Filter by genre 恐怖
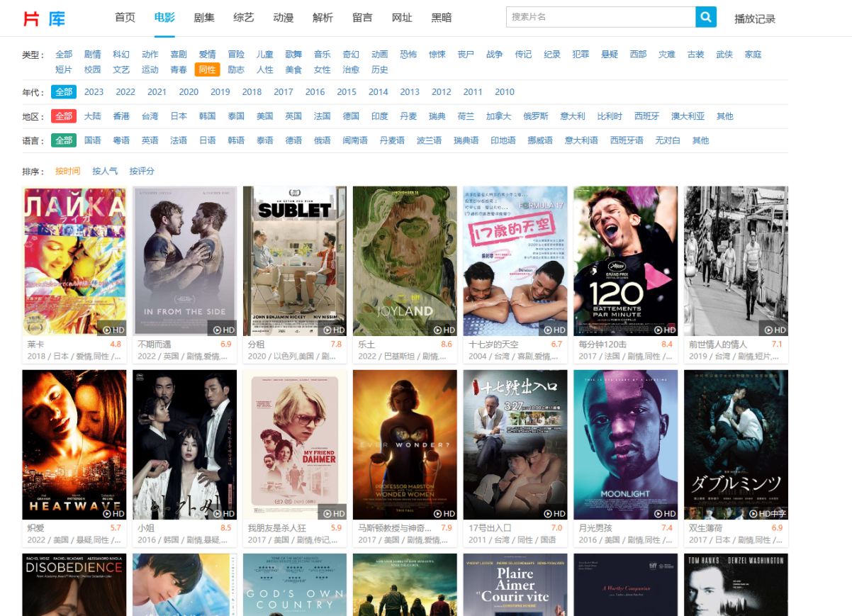 point(408,55)
